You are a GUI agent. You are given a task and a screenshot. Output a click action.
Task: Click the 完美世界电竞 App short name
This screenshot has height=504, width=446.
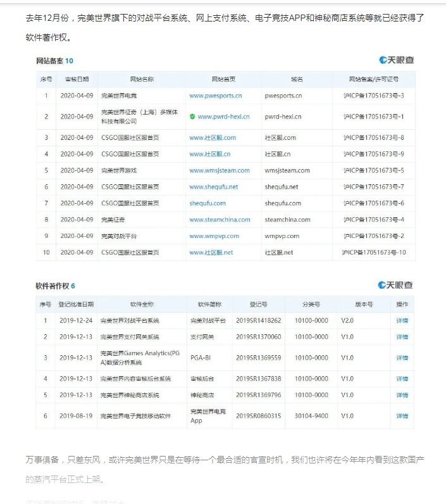[x=208, y=416]
